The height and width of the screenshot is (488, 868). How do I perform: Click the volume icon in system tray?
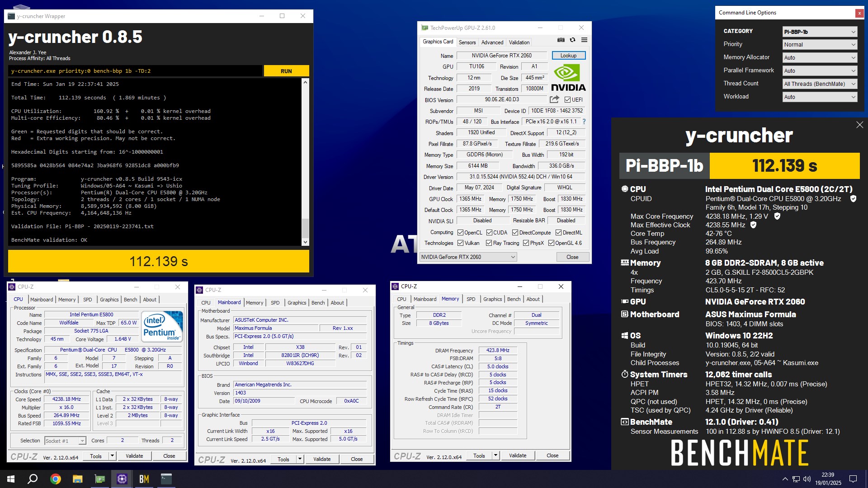(807, 479)
